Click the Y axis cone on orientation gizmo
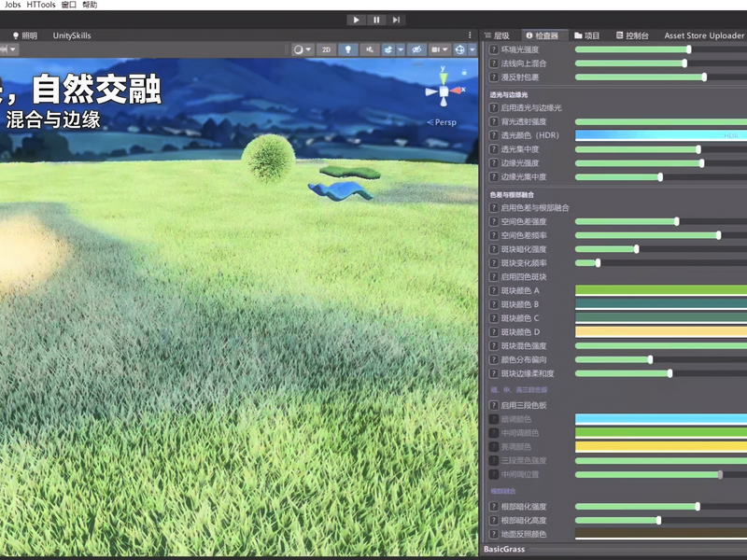This screenshot has width=747, height=560. (x=444, y=78)
